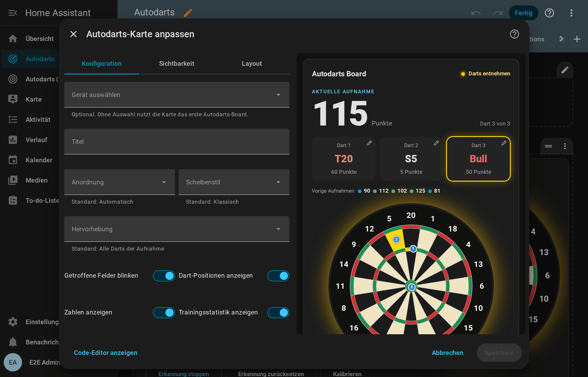Click the dashboard title edit pencil

click(x=188, y=13)
